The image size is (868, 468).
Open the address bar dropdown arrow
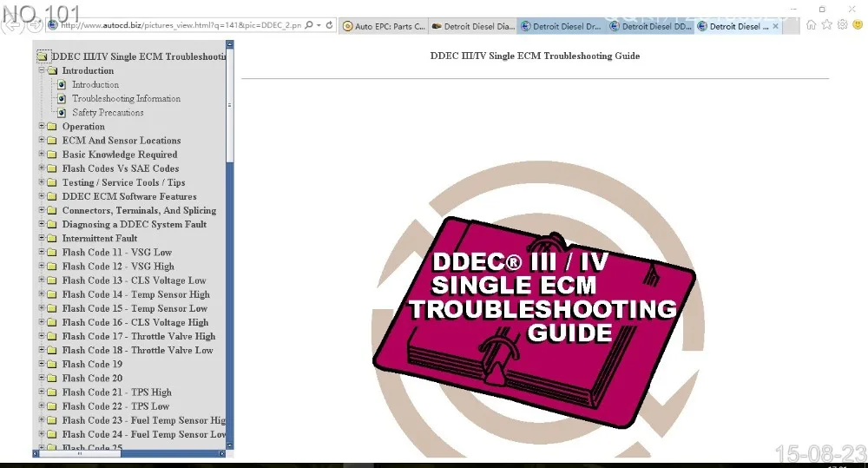coord(319,25)
